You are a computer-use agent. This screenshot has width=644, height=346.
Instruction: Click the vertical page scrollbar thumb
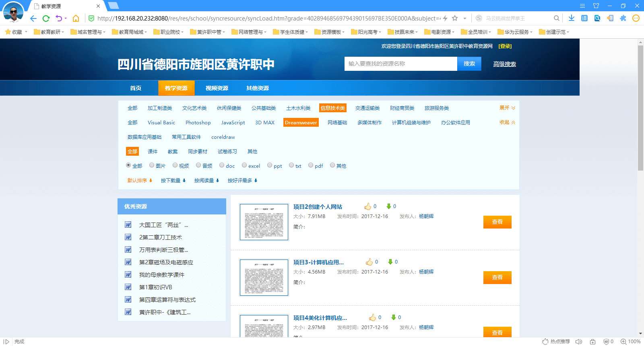pos(640,108)
